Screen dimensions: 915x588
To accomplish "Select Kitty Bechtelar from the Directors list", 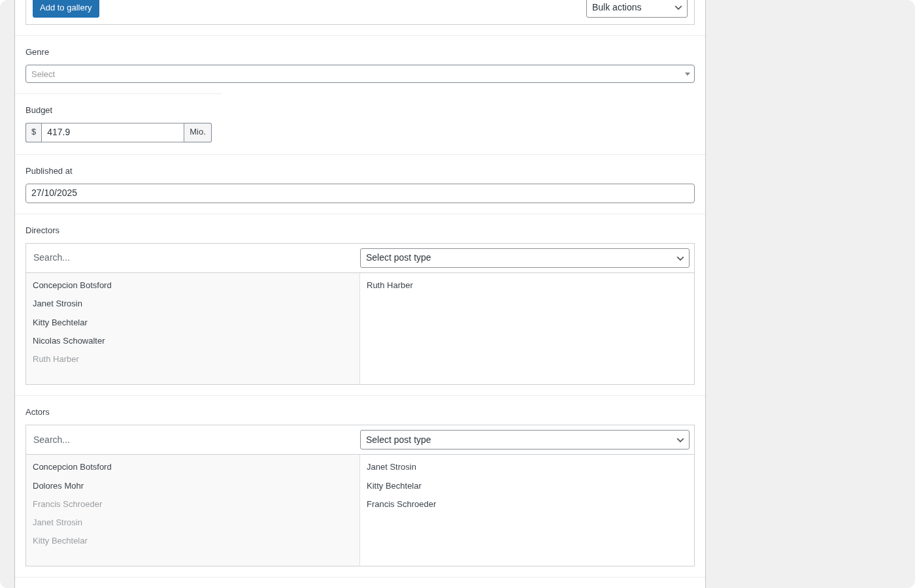I will pyautogui.click(x=60, y=322).
